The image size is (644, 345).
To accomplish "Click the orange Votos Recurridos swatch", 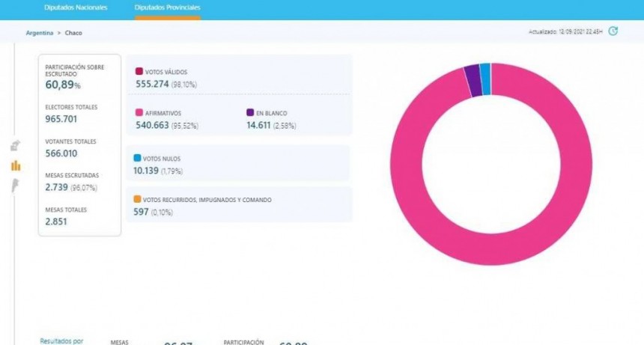I will (x=137, y=199).
